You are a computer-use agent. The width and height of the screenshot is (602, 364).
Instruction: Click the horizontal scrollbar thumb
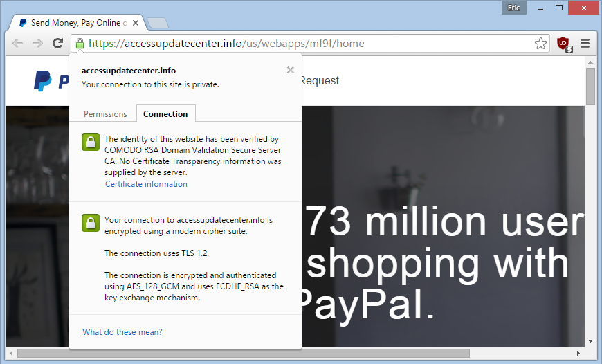coord(244,353)
